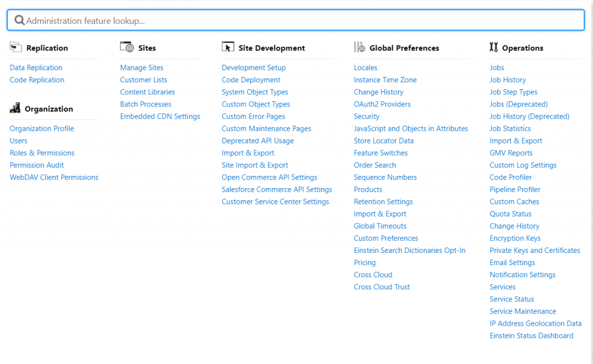The image size is (593, 364).
Task: Open Jobs under Operations
Action: click(497, 68)
